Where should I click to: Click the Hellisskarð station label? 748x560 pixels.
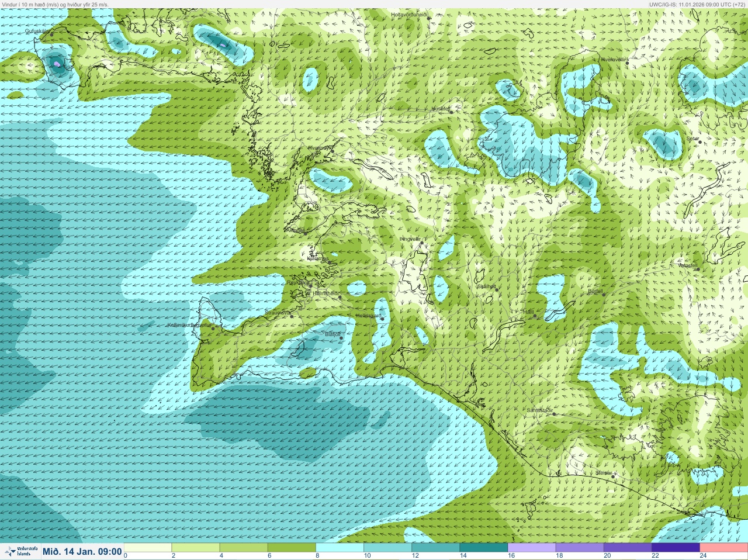click(368, 316)
